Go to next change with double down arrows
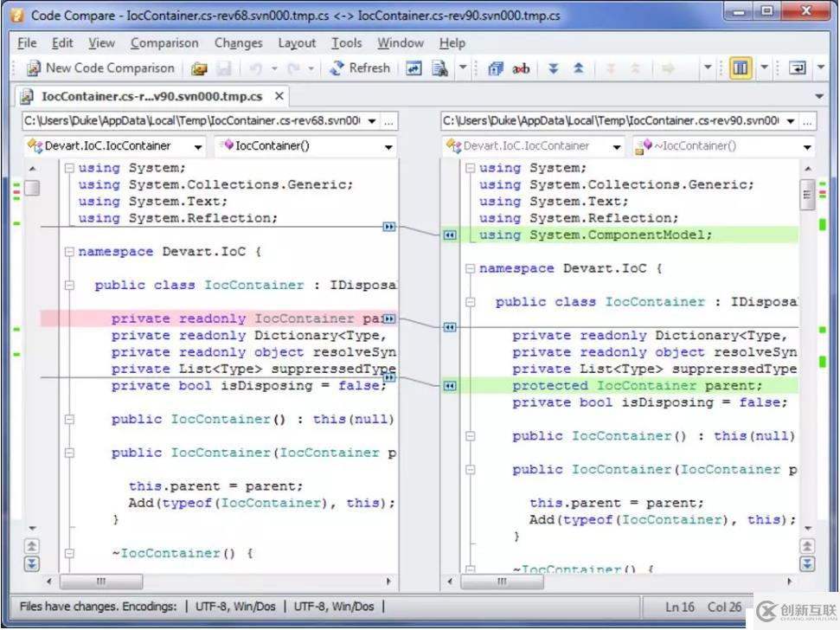The width and height of the screenshot is (840, 630). (x=554, y=68)
